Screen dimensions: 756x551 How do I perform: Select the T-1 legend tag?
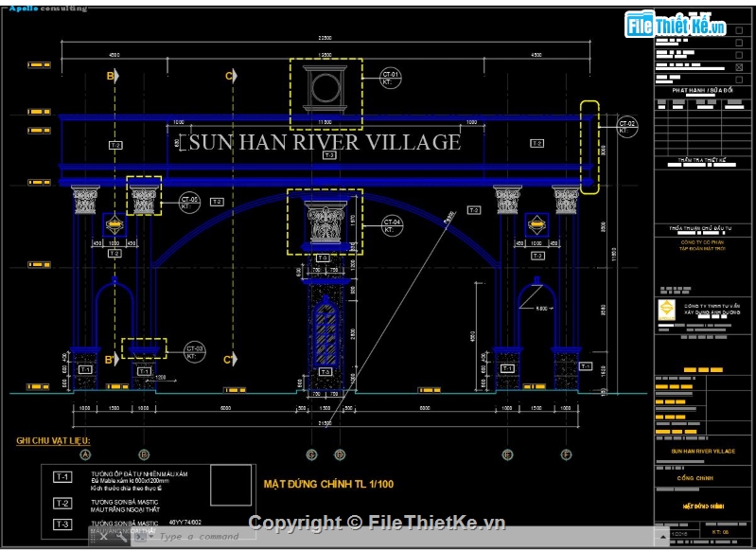click(x=62, y=477)
